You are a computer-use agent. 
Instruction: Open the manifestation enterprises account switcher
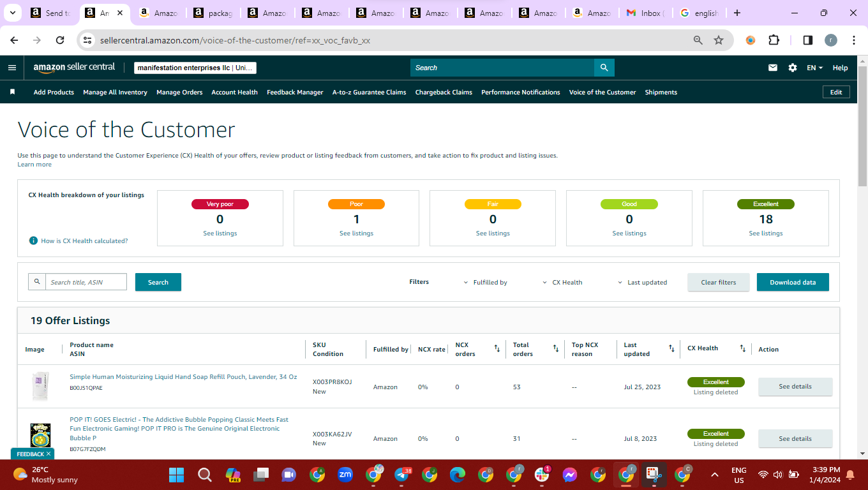(195, 68)
